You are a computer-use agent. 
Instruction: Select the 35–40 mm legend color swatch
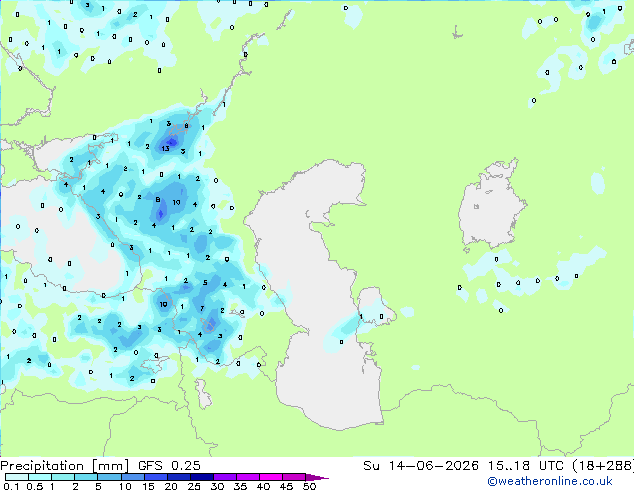(247, 477)
